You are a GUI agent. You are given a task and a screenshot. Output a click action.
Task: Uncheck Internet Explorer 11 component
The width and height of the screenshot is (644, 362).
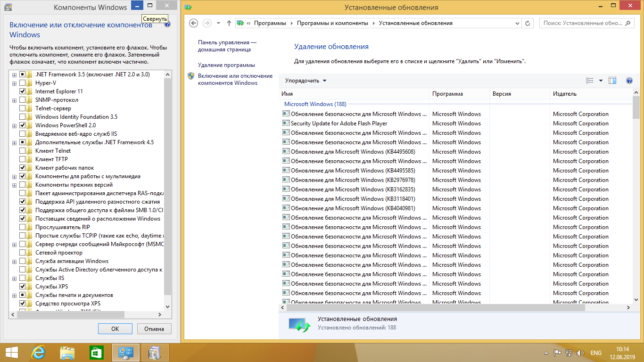click(x=23, y=91)
